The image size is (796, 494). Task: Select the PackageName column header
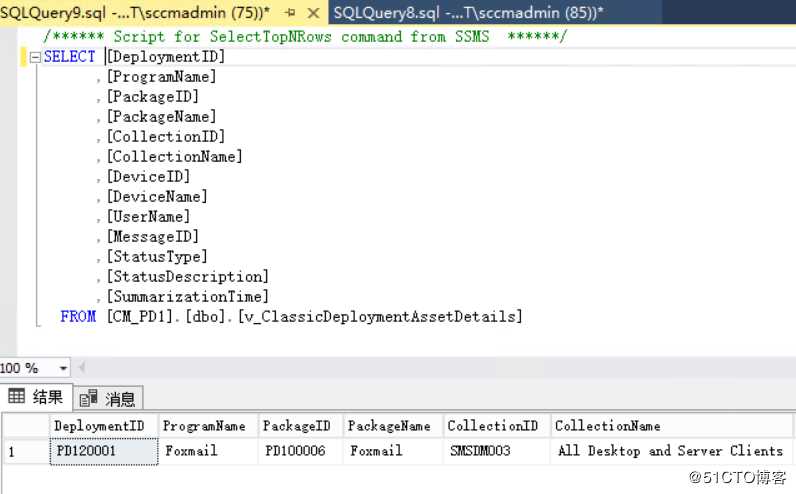pyautogui.click(x=393, y=426)
